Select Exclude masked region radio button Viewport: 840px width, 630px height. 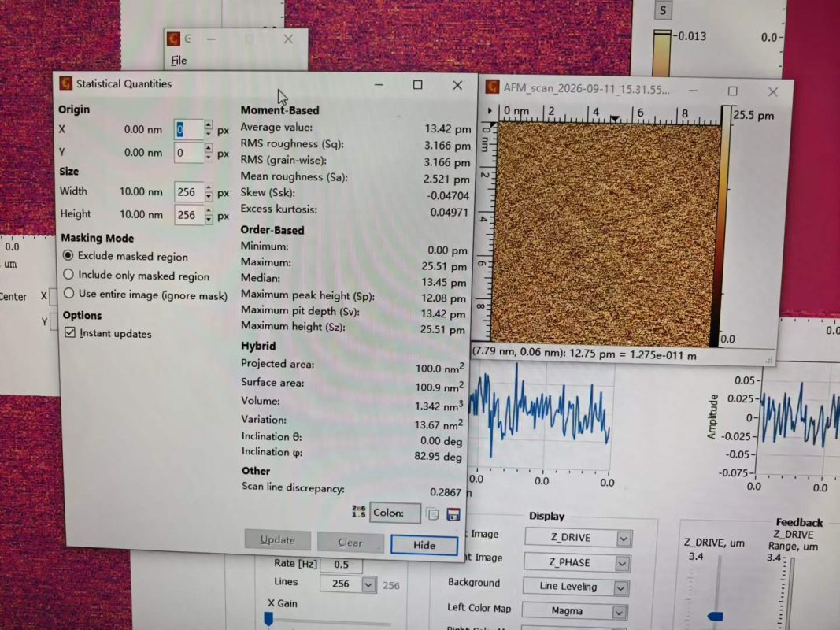tap(68, 255)
